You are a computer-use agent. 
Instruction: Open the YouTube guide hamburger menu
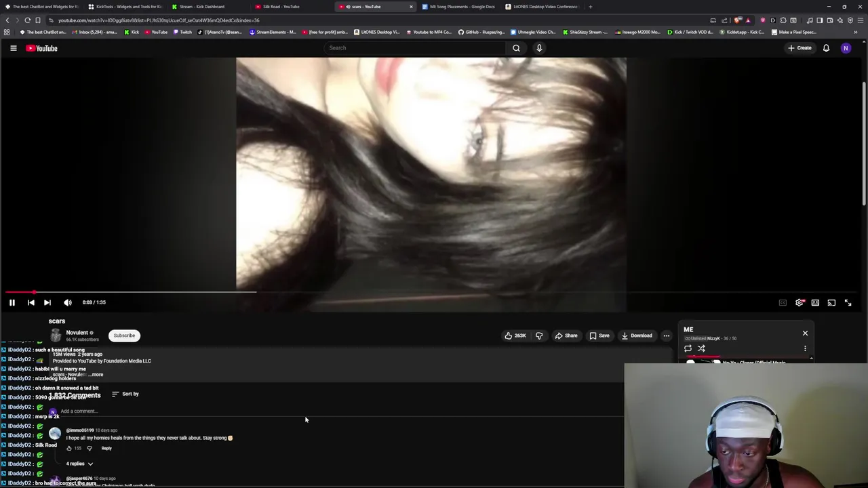tap(13, 48)
